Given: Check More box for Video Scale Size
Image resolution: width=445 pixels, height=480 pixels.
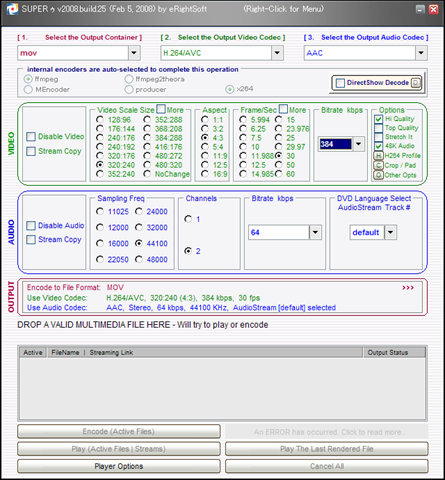Looking at the screenshot, I should pos(161,109).
